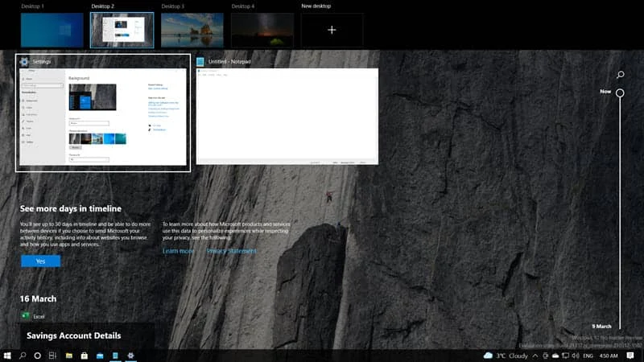Screen dimensions: 644x362
Task: Click the OneDrive cloud tray icon
Action: pos(555,356)
